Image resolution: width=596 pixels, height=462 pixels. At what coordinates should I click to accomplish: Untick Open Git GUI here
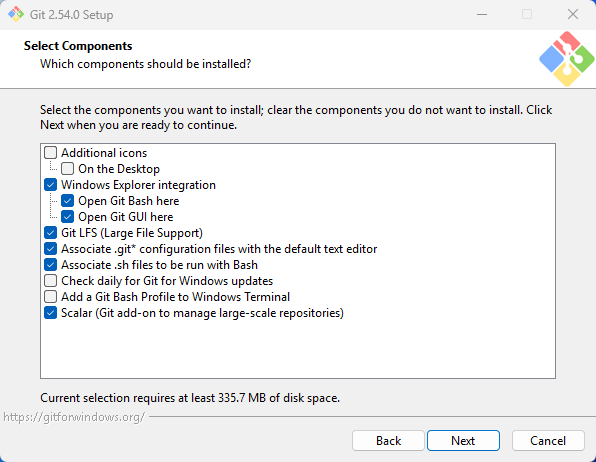68,217
